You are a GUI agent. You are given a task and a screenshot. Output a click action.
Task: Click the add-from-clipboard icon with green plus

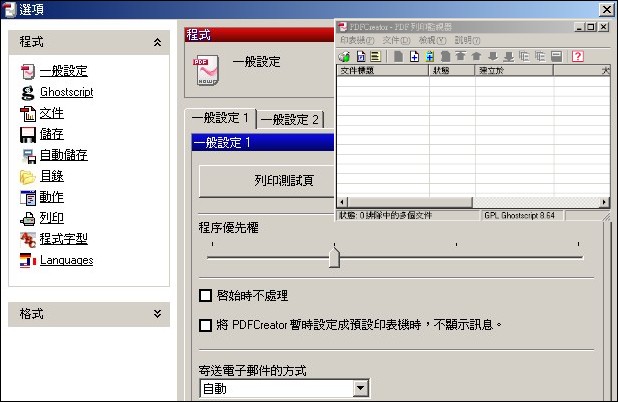[x=430, y=57]
